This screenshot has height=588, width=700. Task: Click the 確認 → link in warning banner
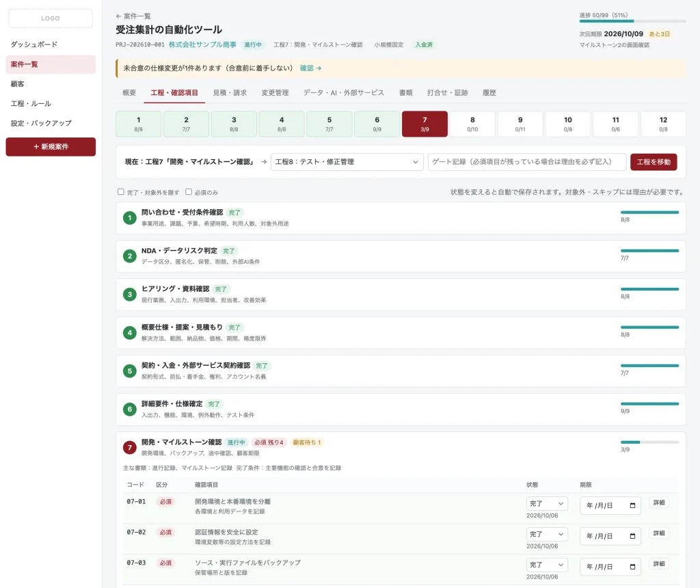pyautogui.click(x=311, y=68)
